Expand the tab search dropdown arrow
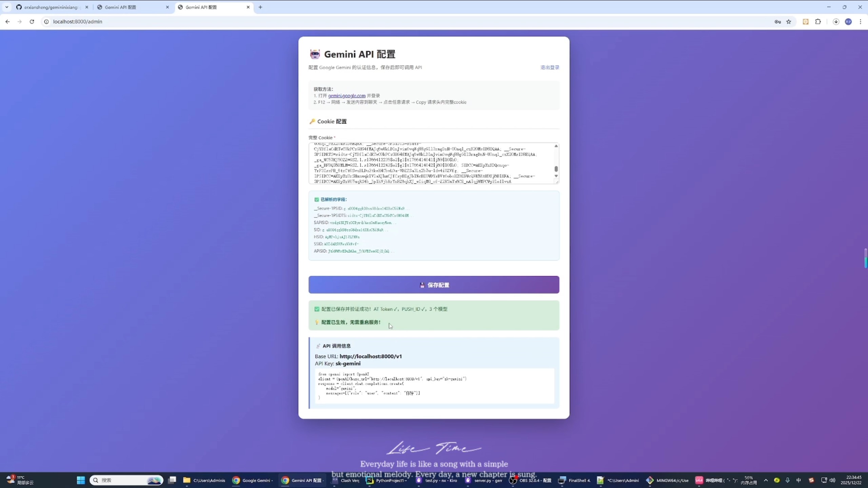868x488 pixels. [7, 7]
